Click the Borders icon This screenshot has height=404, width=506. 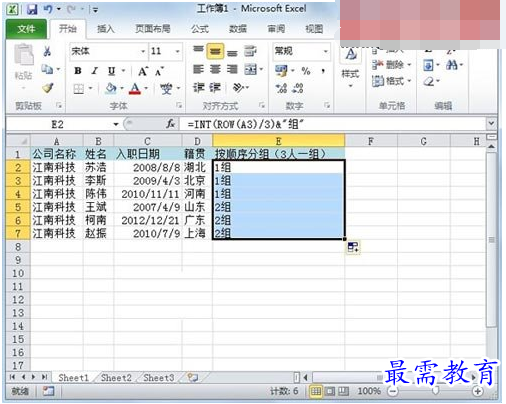coord(79,89)
